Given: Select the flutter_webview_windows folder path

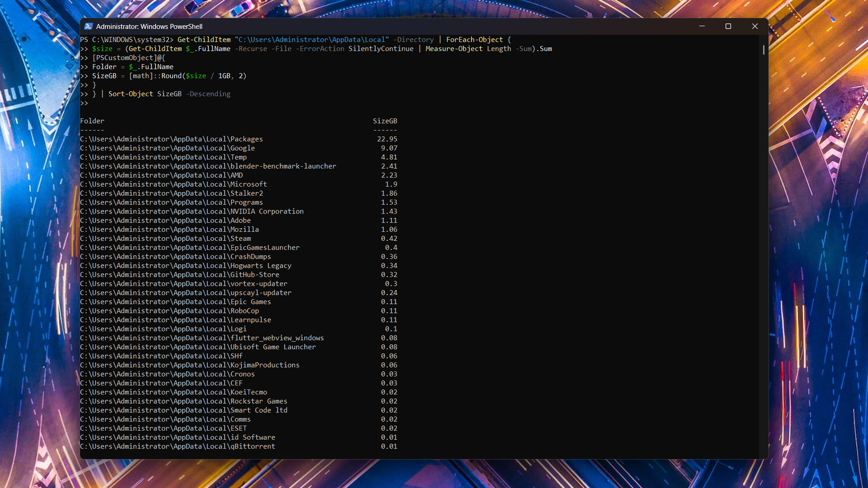Looking at the screenshot, I should click(x=202, y=338).
